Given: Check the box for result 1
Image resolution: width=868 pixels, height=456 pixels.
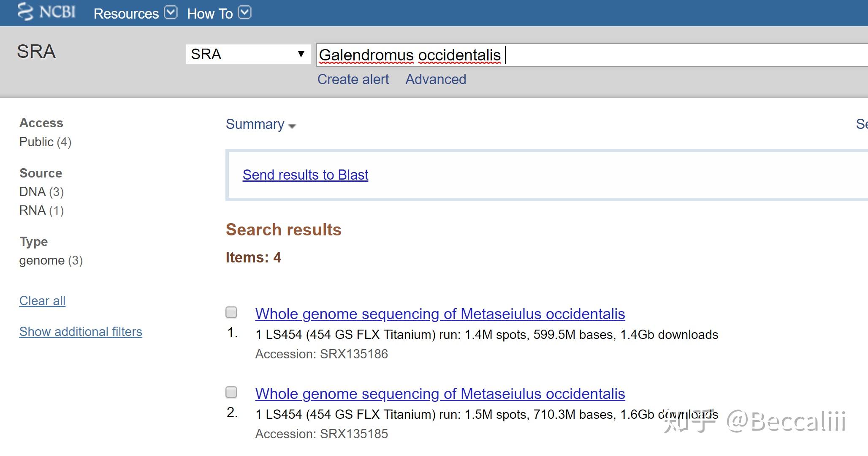Looking at the screenshot, I should coord(231,312).
